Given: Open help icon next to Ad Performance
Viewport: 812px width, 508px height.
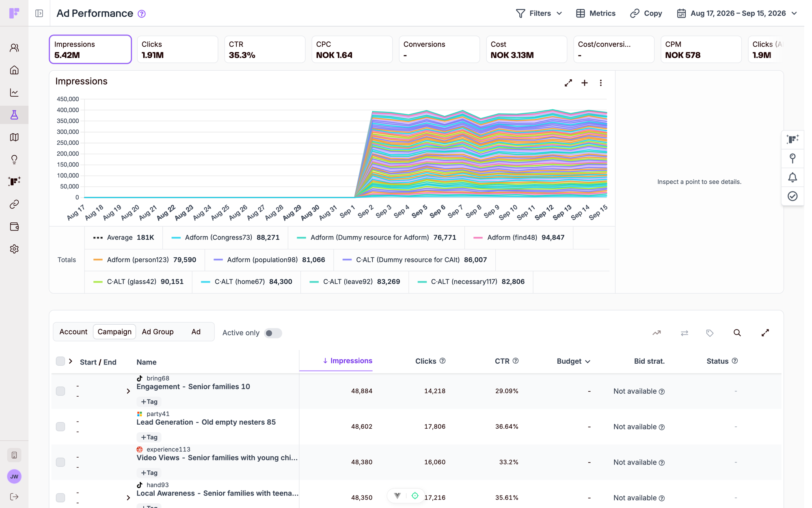Looking at the screenshot, I should [x=141, y=14].
